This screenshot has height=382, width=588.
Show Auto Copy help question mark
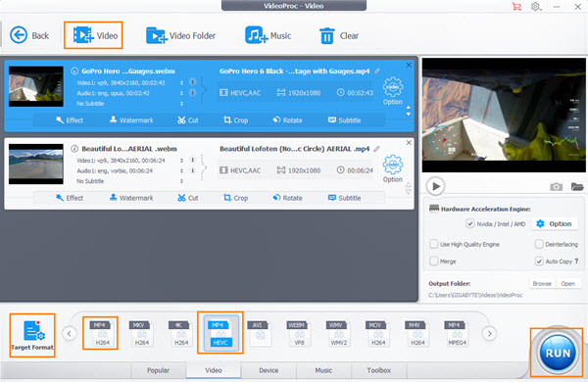point(576,261)
